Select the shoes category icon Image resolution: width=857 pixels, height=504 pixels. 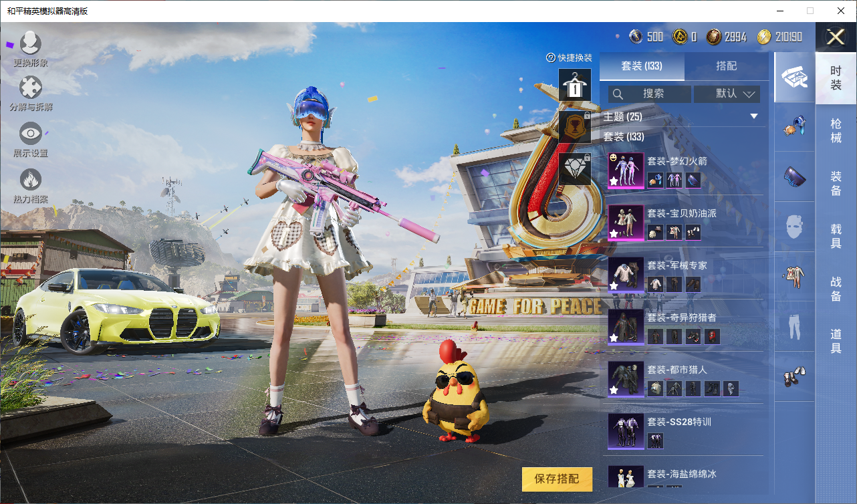point(794,376)
